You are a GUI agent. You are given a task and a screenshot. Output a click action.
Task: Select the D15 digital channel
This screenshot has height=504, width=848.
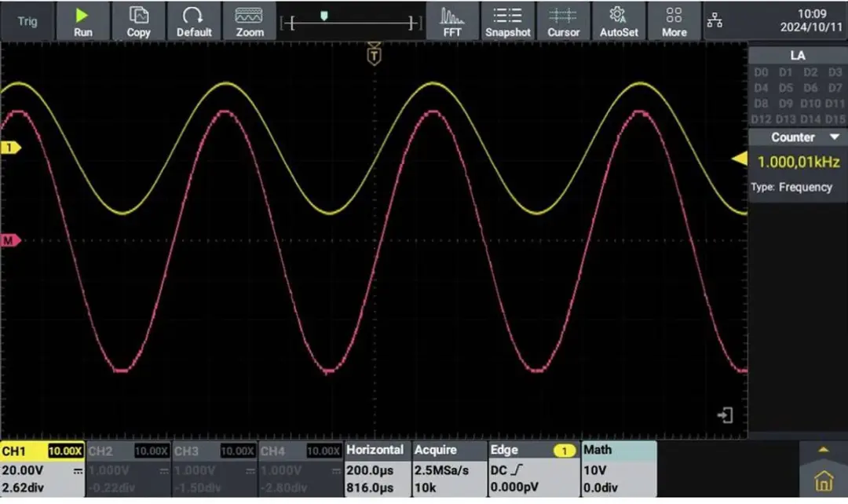[x=835, y=119]
